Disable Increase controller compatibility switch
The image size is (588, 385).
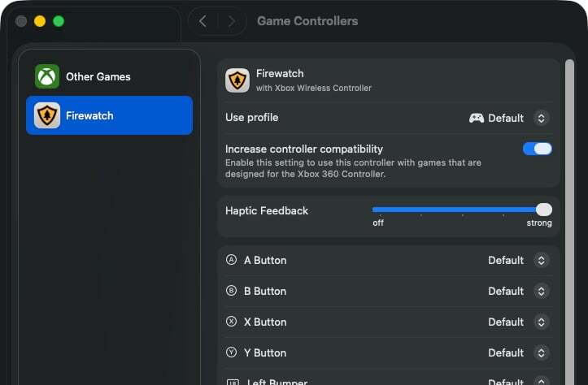[x=537, y=149]
